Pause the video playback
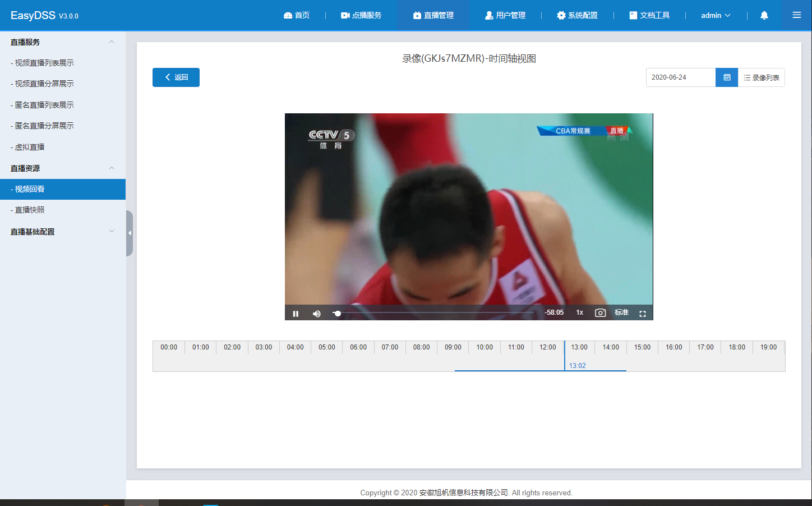 [x=296, y=314]
